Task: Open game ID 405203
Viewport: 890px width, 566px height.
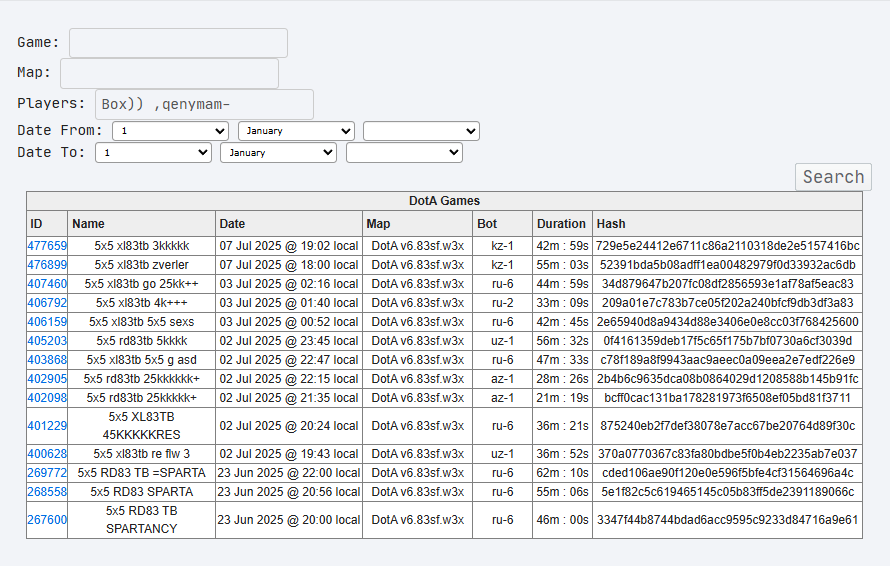Action: pyautogui.click(x=47, y=341)
